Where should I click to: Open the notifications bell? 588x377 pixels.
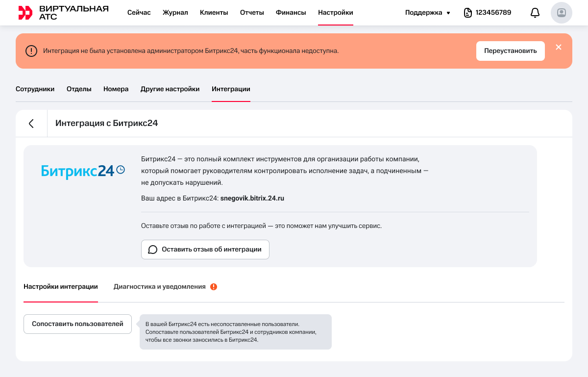coord(535,13)
